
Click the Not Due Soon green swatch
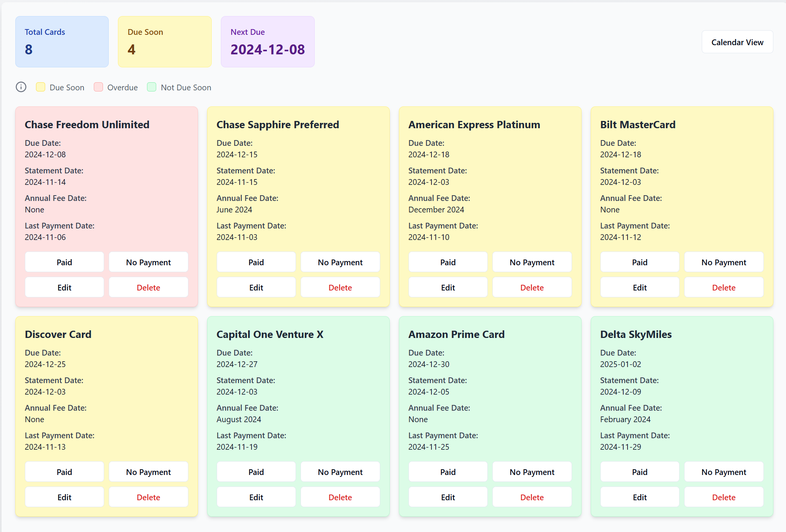coord(152,87)
